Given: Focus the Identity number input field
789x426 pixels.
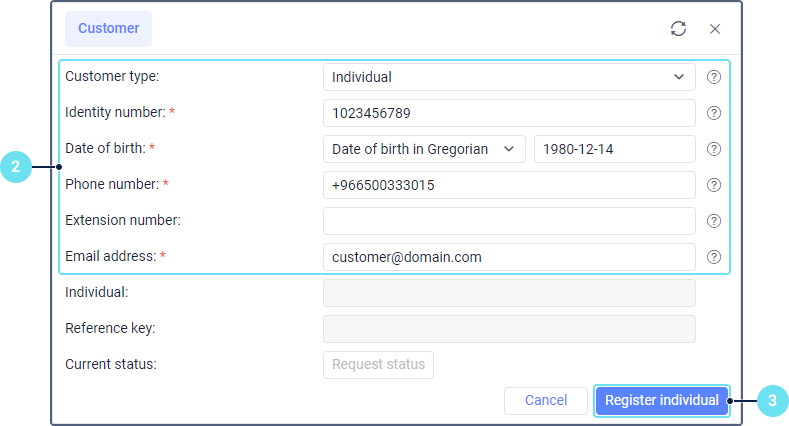Looking at the screenshot, I should pyautogui.click(x=509, y=113).
